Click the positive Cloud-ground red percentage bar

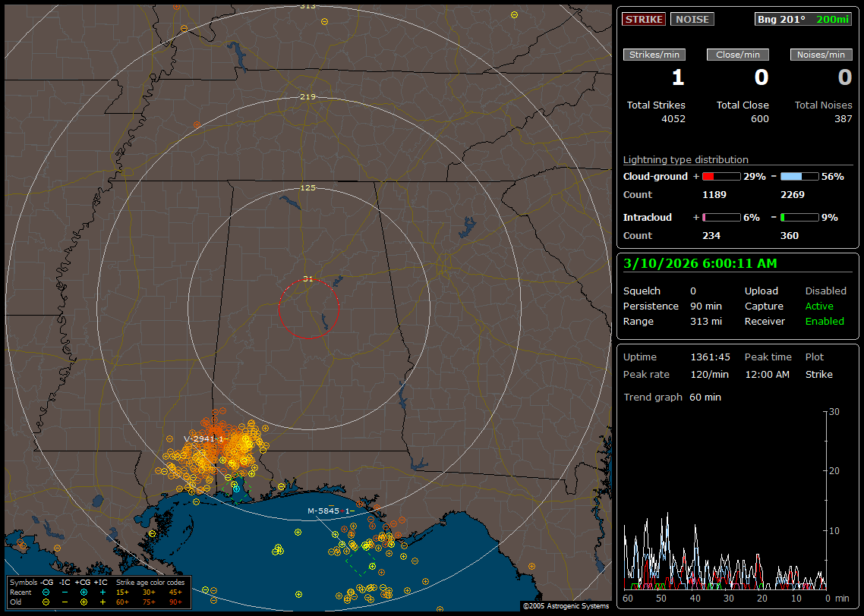click(721, 176)
